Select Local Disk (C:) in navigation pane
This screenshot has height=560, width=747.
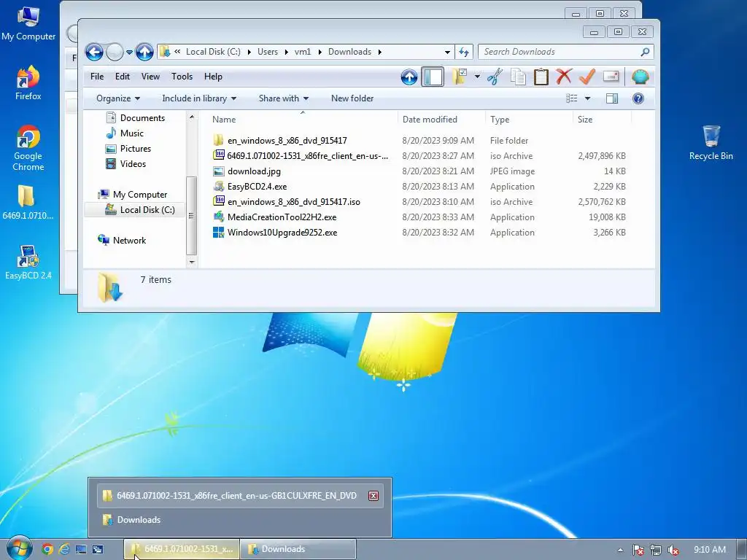pyautogui.click(x=134, y=209)
